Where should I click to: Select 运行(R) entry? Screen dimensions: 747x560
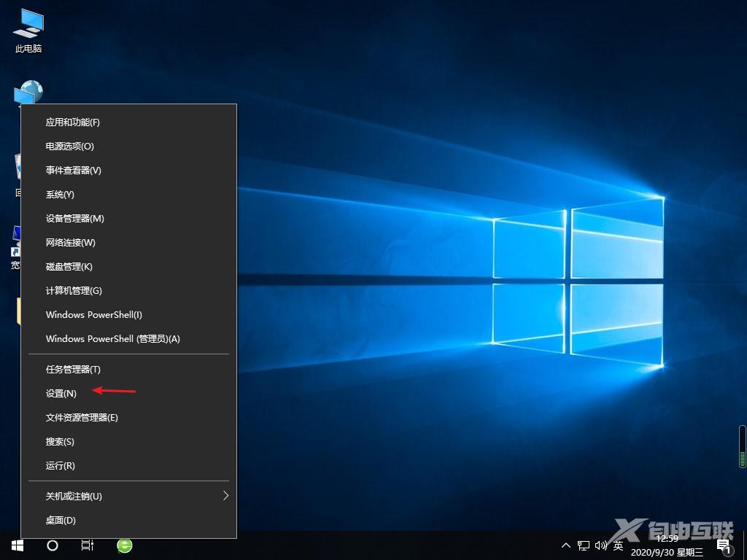pyautogui.click(x=128, y=466)
